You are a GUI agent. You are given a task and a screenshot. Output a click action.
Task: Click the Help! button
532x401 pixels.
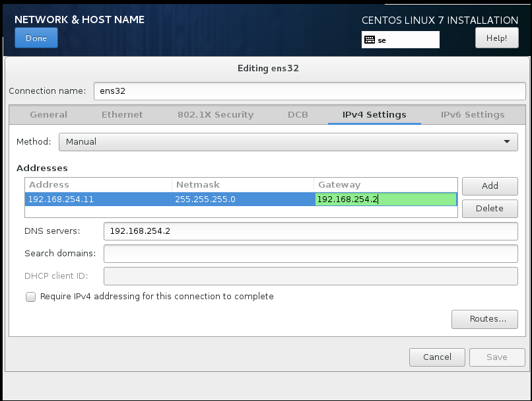(x=496, y=38)
